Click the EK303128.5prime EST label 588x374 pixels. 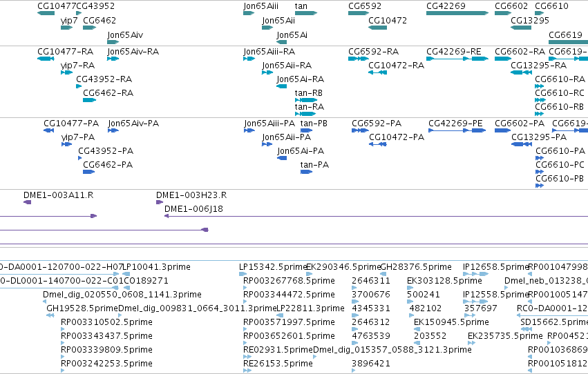click(x=444, y=281)
